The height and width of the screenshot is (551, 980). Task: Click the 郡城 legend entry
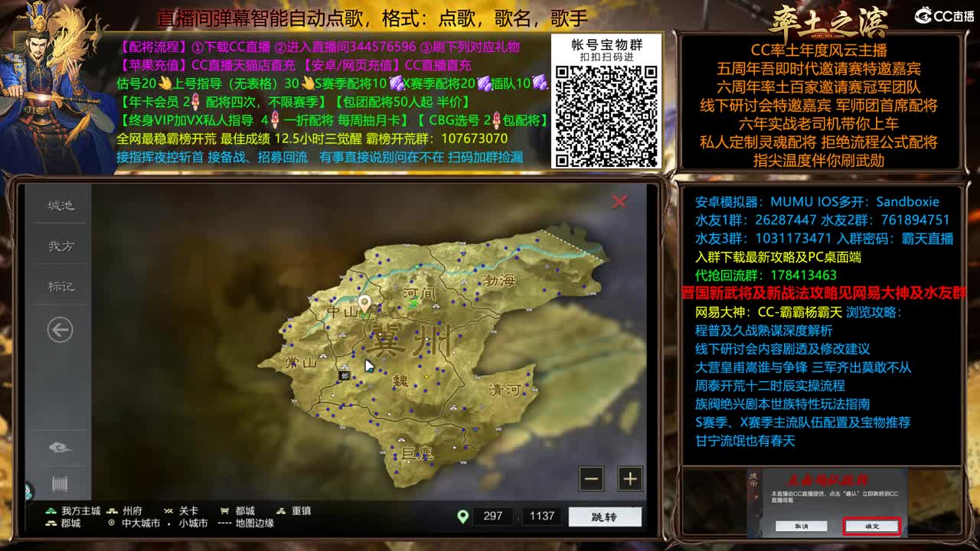click(63, 523)
